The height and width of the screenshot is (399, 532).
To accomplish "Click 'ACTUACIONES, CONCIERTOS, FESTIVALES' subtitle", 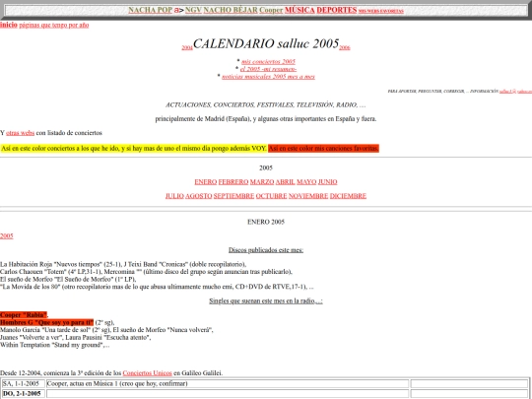I will click(266, 104).
